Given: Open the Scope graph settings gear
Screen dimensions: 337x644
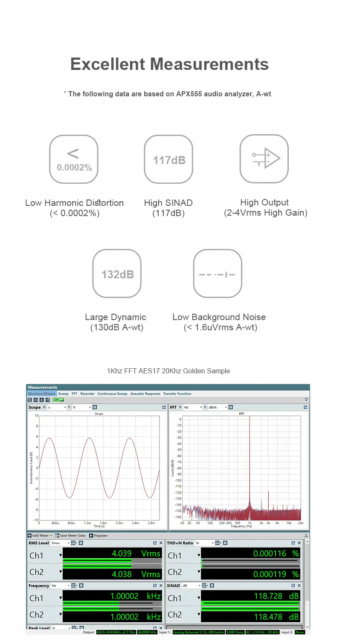Looking at the screenshot, I should point(95,407).
